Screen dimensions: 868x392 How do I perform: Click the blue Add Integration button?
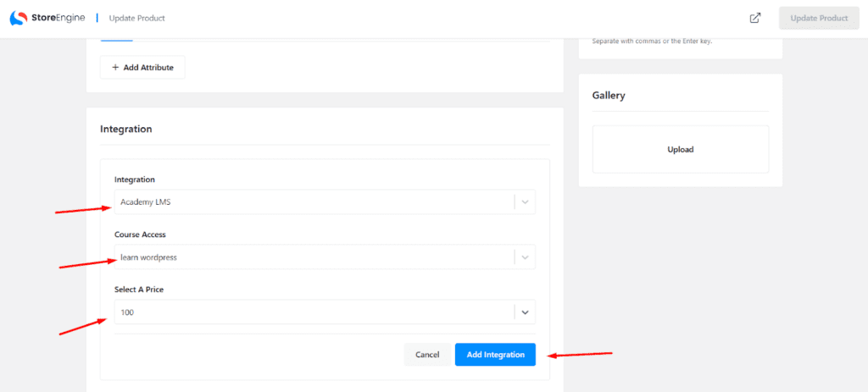point(495,355)
